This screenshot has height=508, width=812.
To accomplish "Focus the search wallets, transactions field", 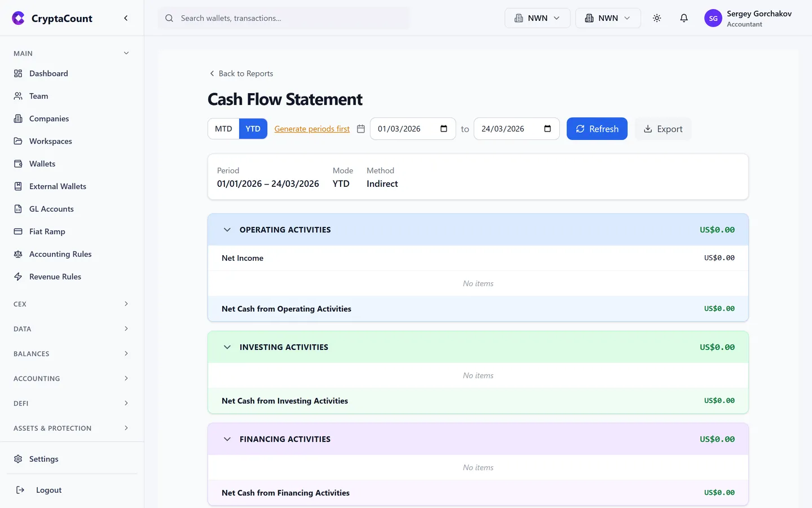I will 284,18.
